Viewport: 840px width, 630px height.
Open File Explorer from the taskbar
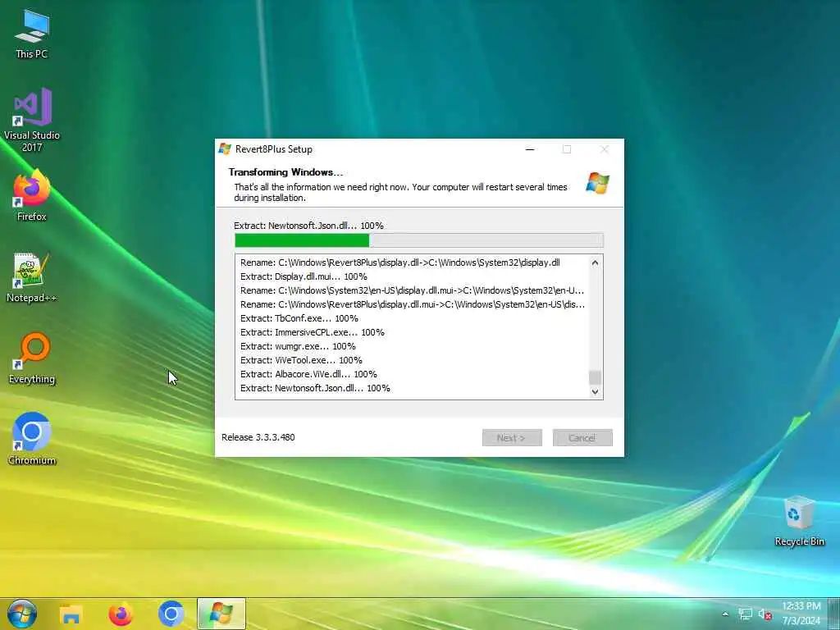(x=71, y=614)
